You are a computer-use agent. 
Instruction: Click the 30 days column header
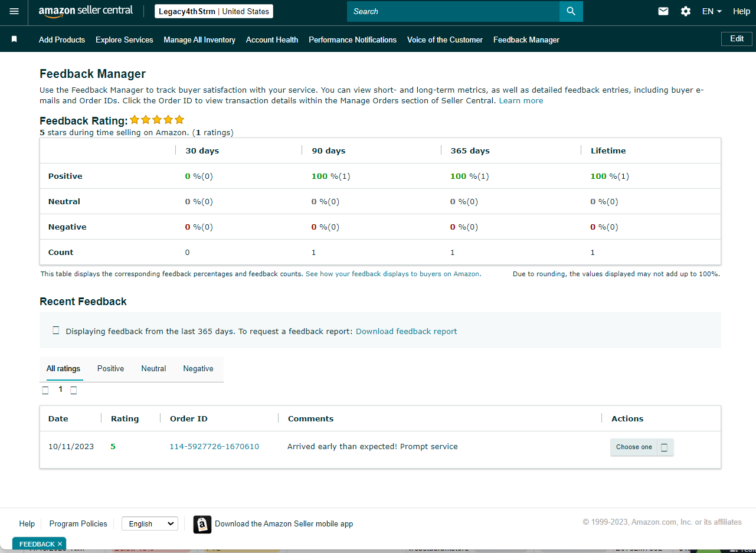[x=202, y=151]
